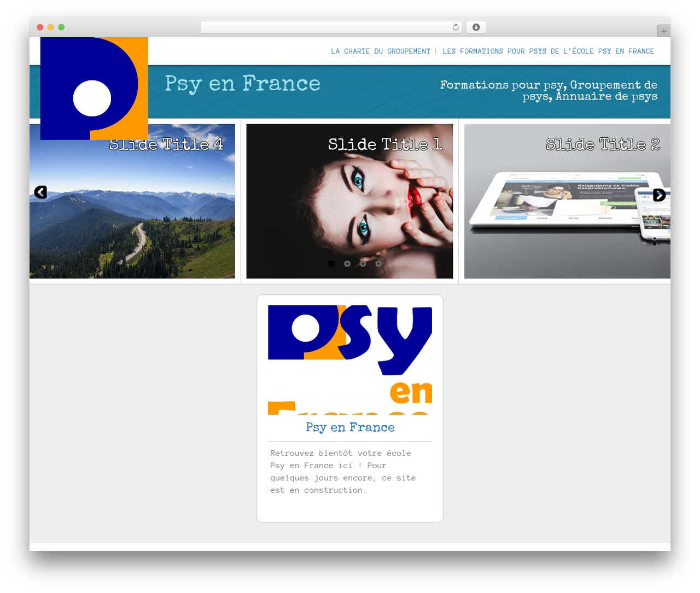Click the next slide arrow icon

pyautogui.click(x=659, y=195)
